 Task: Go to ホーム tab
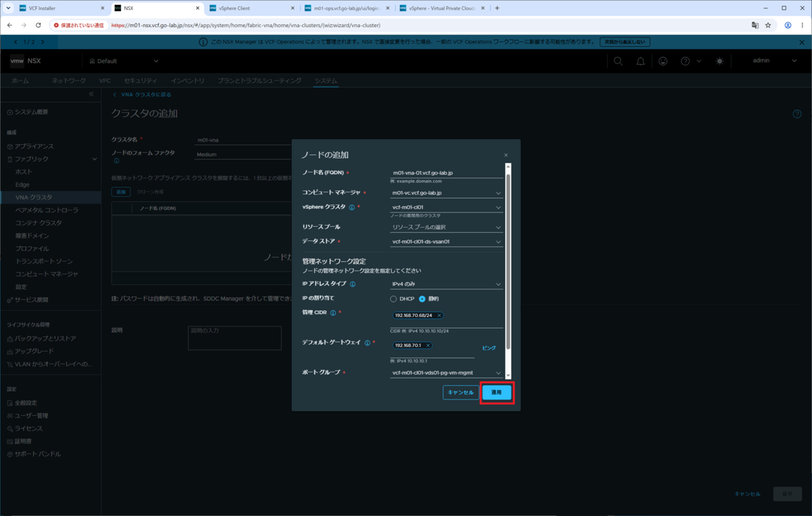click(x=20, y=81)
